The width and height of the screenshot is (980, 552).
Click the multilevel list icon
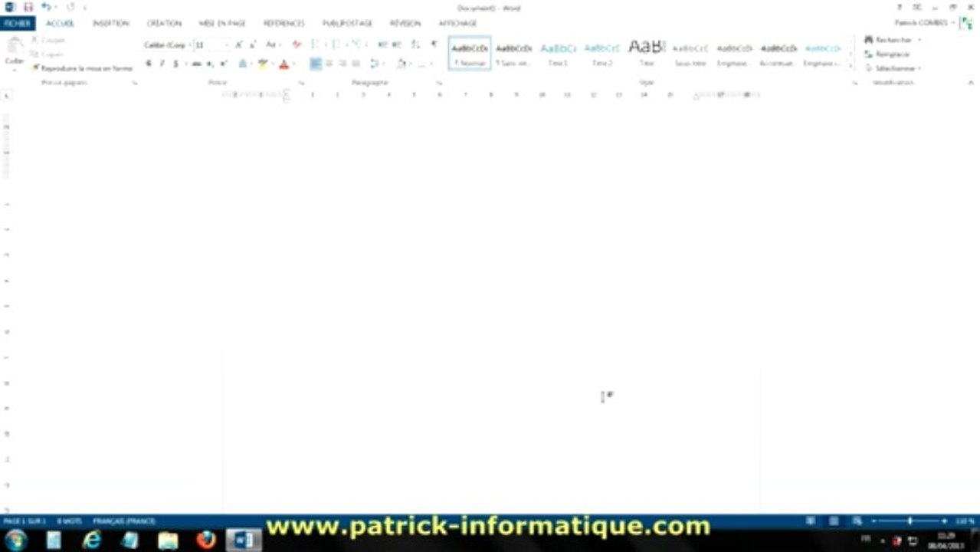[357, 45]
